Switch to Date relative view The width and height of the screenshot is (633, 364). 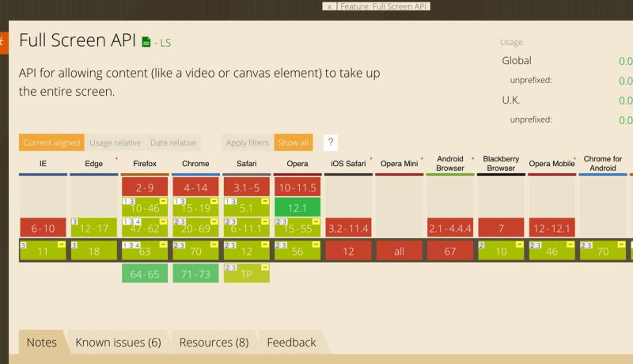[x=173, y=142]
